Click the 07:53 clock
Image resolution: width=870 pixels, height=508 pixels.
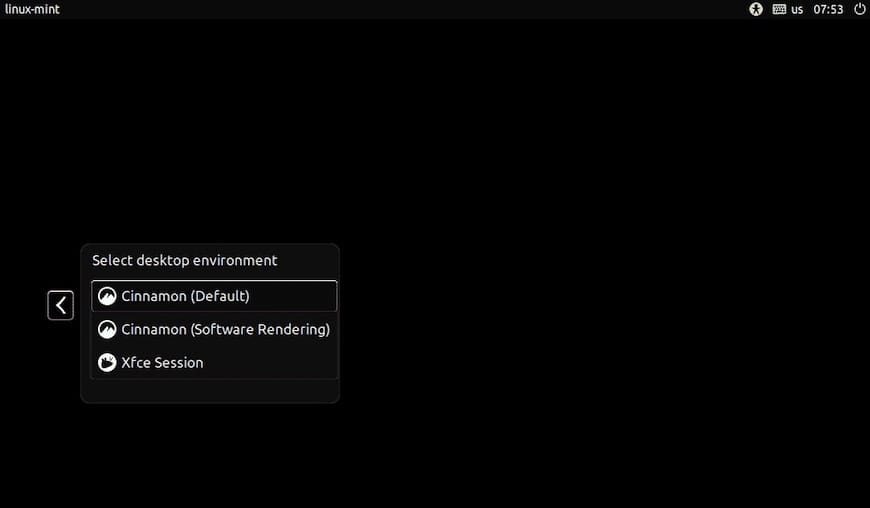click(828, 9)
